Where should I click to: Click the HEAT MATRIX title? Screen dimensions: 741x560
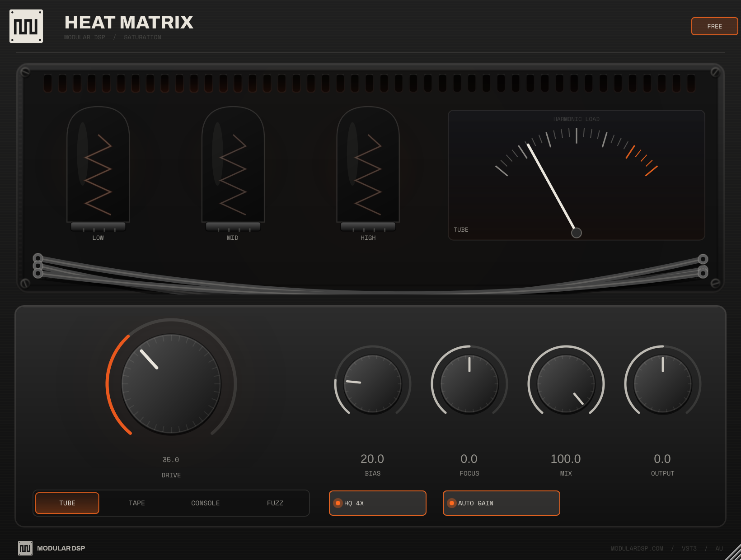click(x=129, y=22)
